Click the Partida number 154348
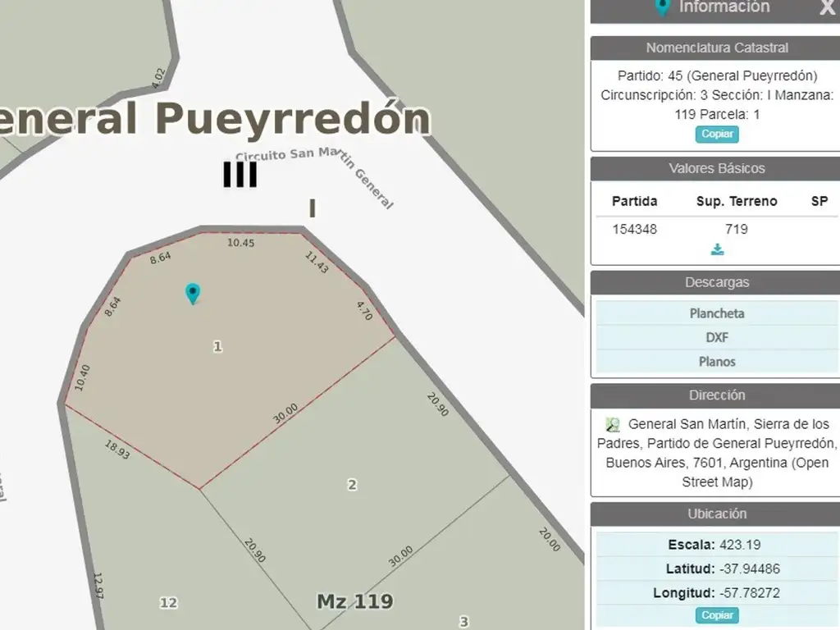Viewport: 840px width, 630px height. [x=634, y=229]
